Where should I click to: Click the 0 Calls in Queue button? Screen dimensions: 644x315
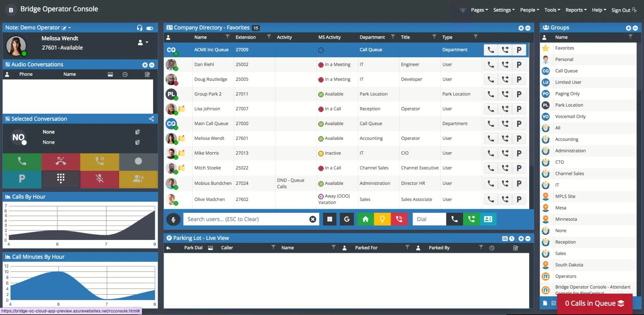coord(594,304)
